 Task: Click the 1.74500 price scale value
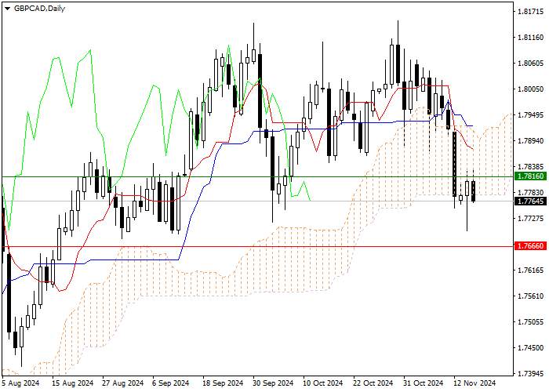coord(530,348)
